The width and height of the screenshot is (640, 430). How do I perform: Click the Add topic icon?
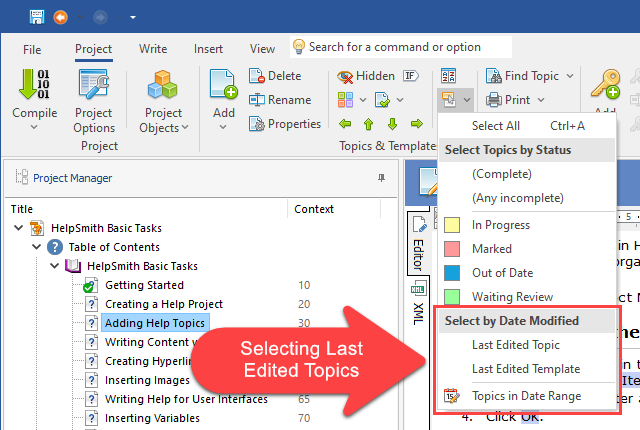point(223,84)
